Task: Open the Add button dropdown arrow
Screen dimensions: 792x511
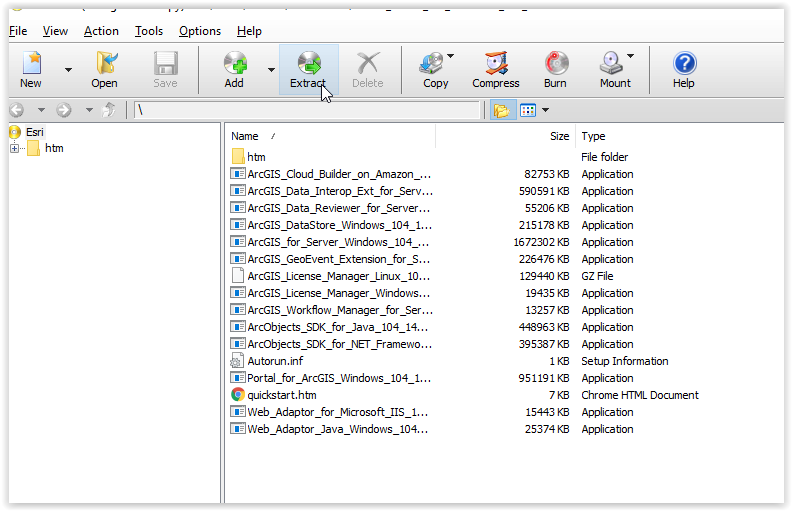Action: click(271, 70)
